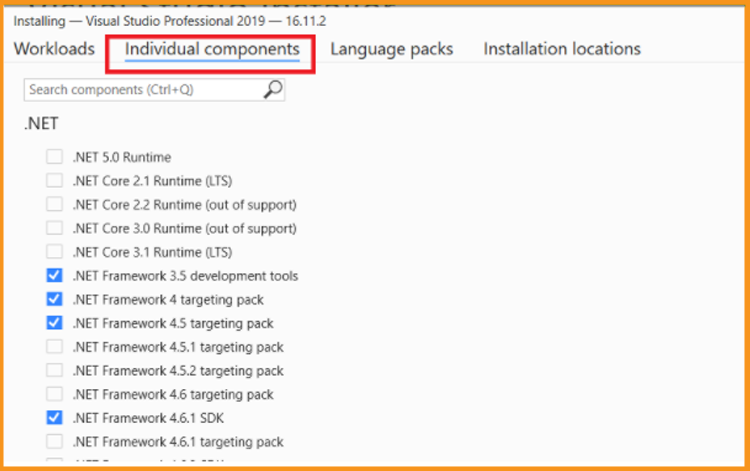Enable .NET Framework 4.5.2 targeting pack
This screenshot has height=471, width=750.
coord(54,370)
